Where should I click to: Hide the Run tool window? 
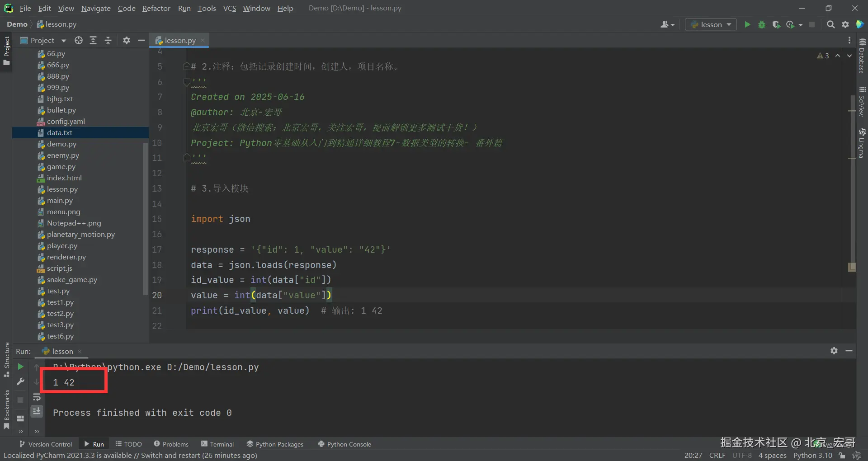849,351
